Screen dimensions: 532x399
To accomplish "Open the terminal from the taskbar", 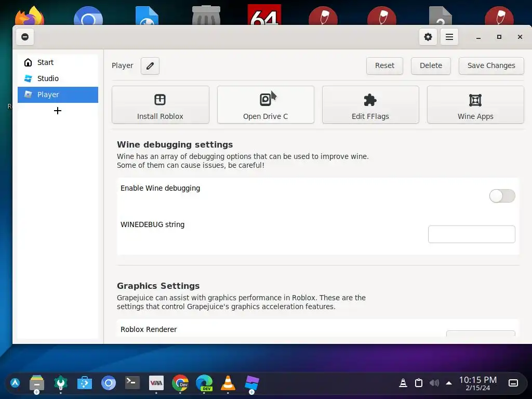I will (132, 383).
